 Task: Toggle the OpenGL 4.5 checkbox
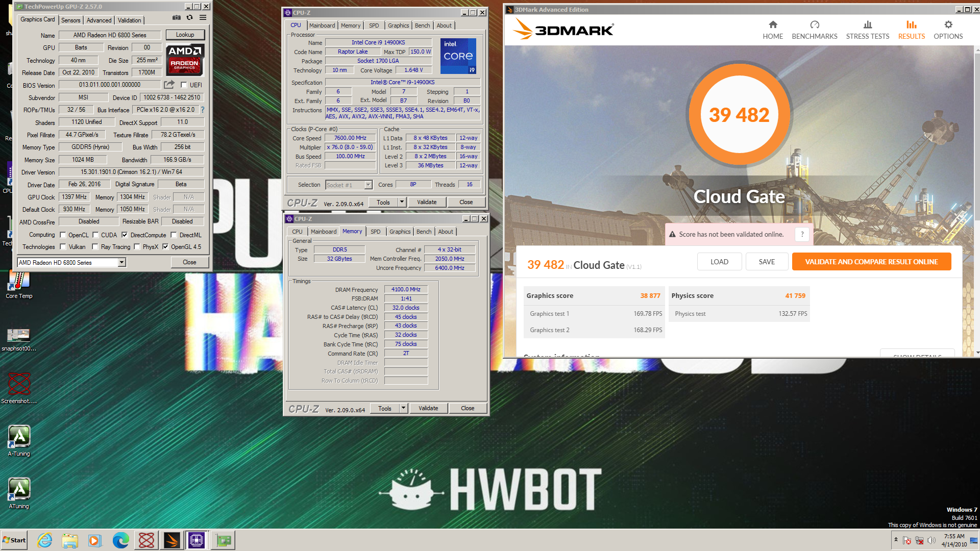tap(165, 246)
